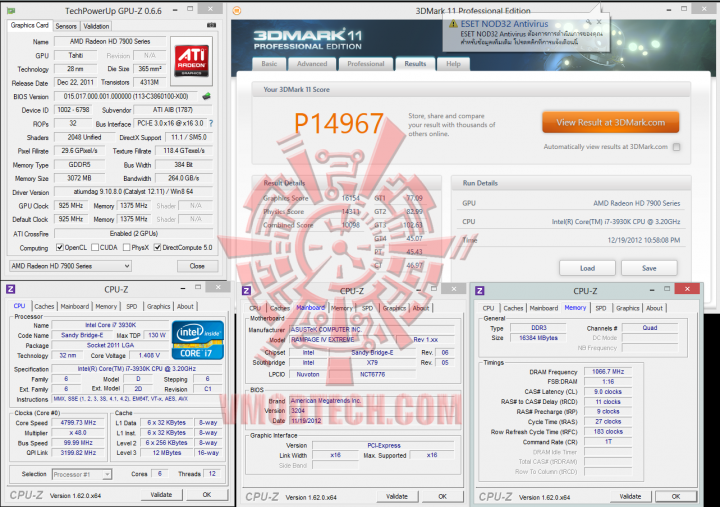This screenshot has width=720, height=507.
Task: Open Mainboard tab in CPU-Z CPU window
Action: (75, 306)
